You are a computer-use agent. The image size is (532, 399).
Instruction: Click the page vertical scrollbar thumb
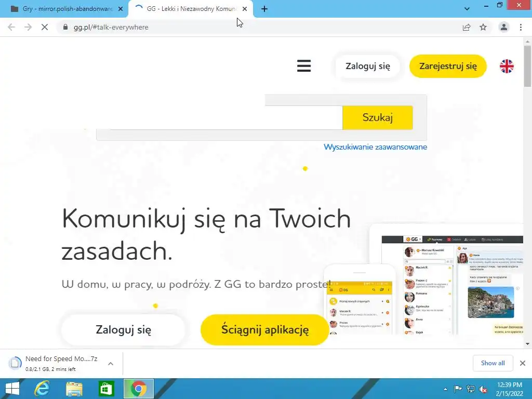click(x=527, y=66)
